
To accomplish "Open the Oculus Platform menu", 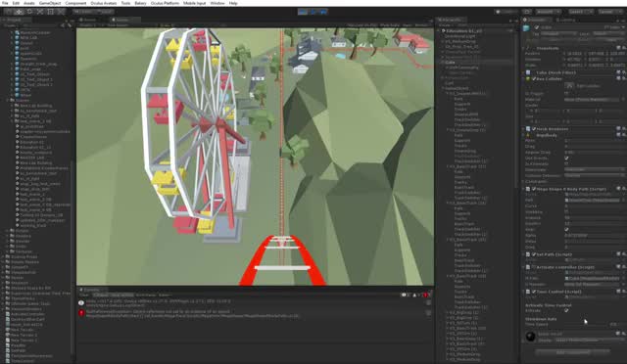I will pos(165,3).
